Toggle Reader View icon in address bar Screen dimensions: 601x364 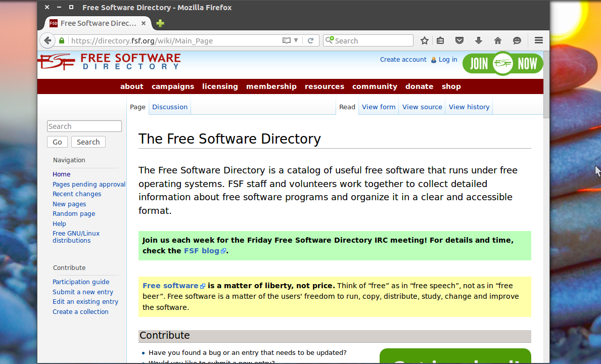(287, 40)
